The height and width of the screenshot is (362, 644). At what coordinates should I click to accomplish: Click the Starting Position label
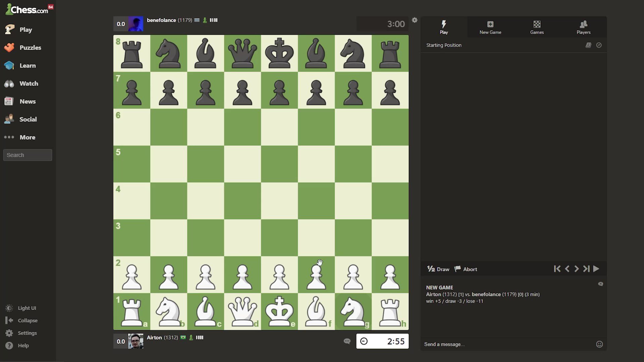click(x=444, y=45)
